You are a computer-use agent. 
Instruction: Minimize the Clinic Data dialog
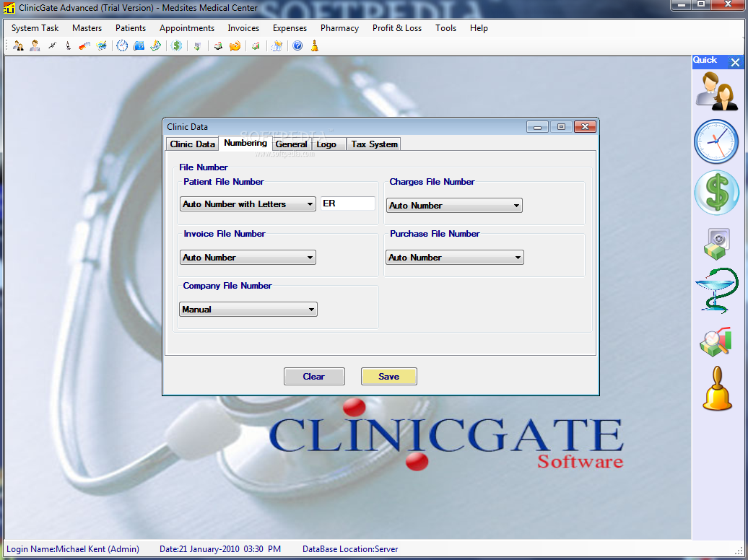click(537, 127)
